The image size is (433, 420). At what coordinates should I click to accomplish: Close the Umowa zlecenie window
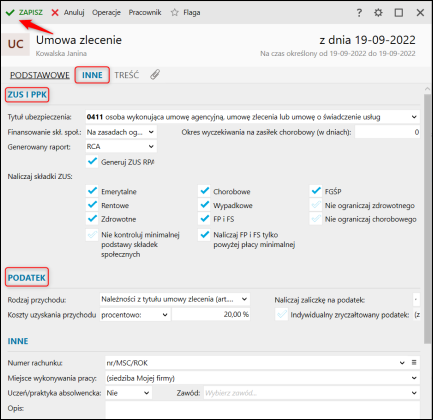pos(420,13)
